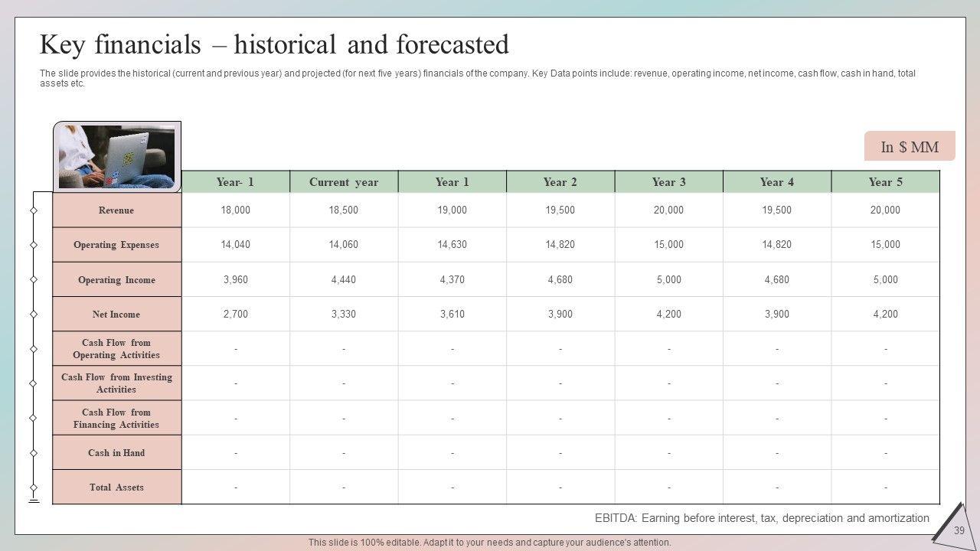Select the 'Current year' column header

pyautogui.click(x=344, y=182)
